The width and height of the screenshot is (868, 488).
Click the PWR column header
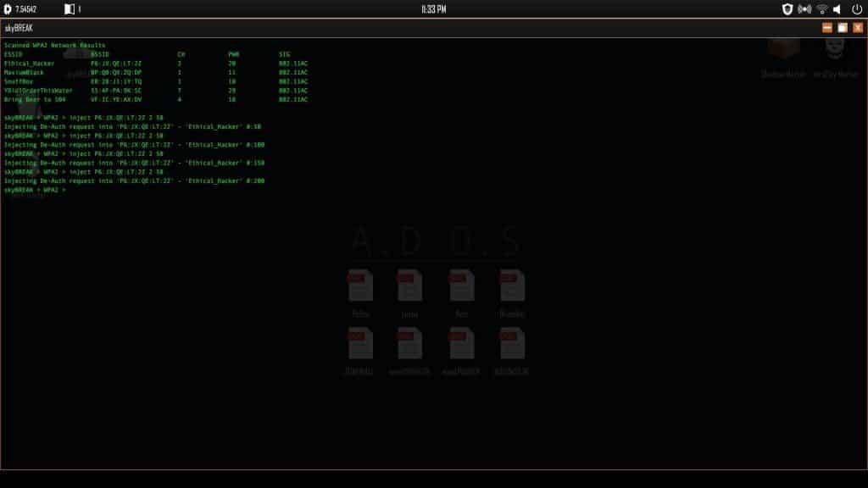pyautogui.click(x=234, y=54)
